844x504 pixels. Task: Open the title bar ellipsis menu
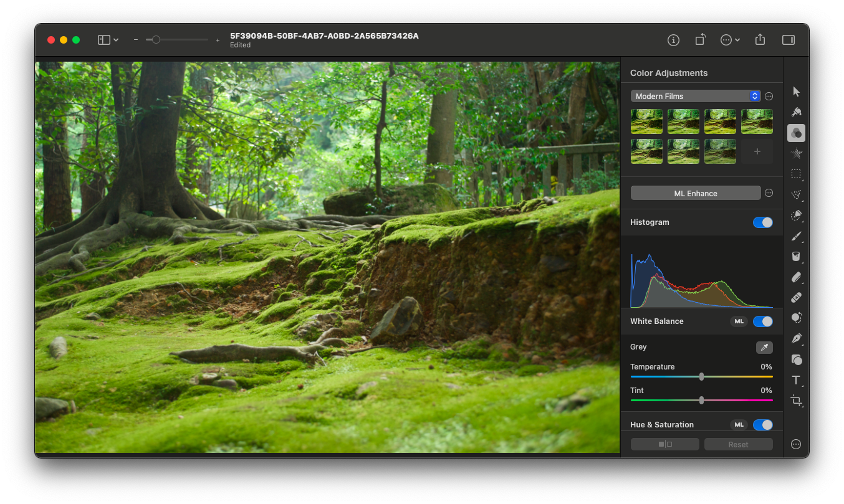click(730, 40)
